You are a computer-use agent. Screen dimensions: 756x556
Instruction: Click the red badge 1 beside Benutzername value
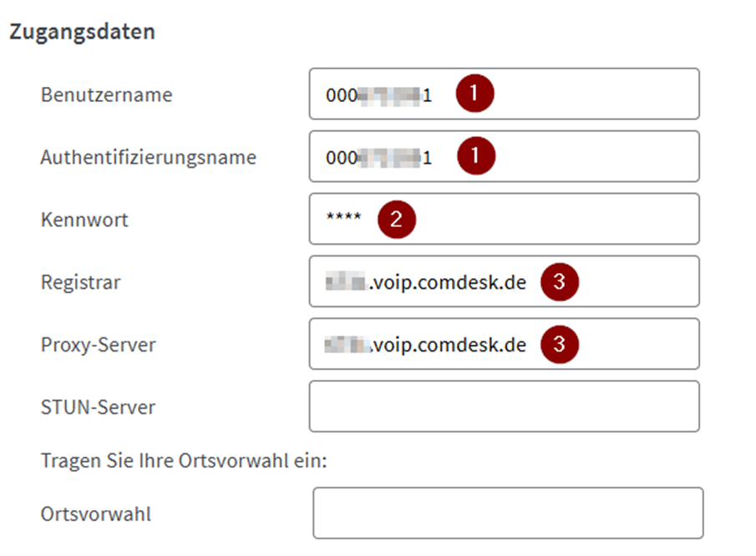(x=474, y=94)
